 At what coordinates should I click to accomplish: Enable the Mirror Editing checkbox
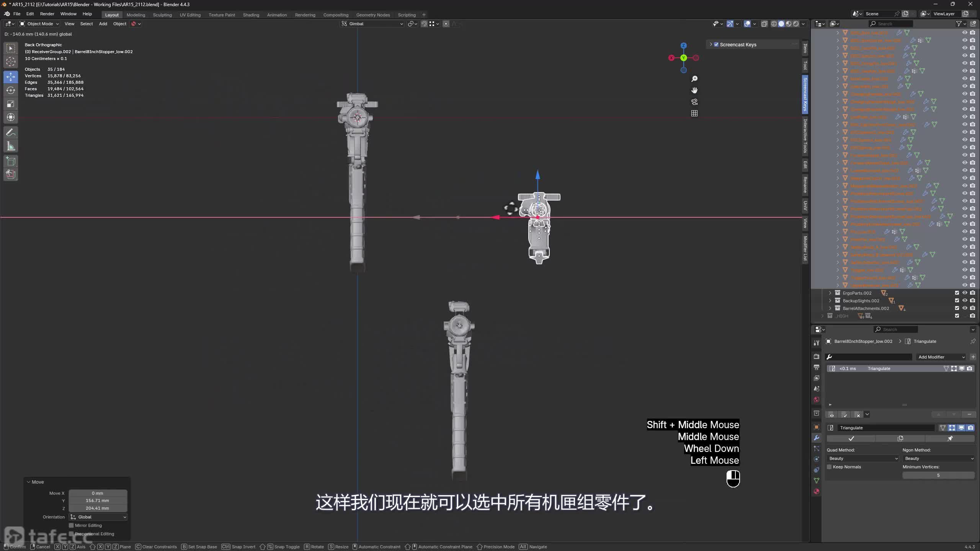71,525
